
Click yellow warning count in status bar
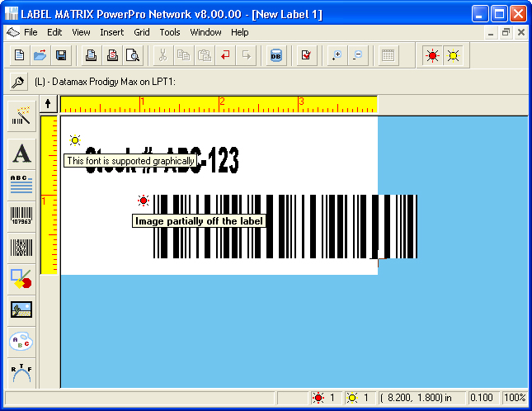pos(359,398)
